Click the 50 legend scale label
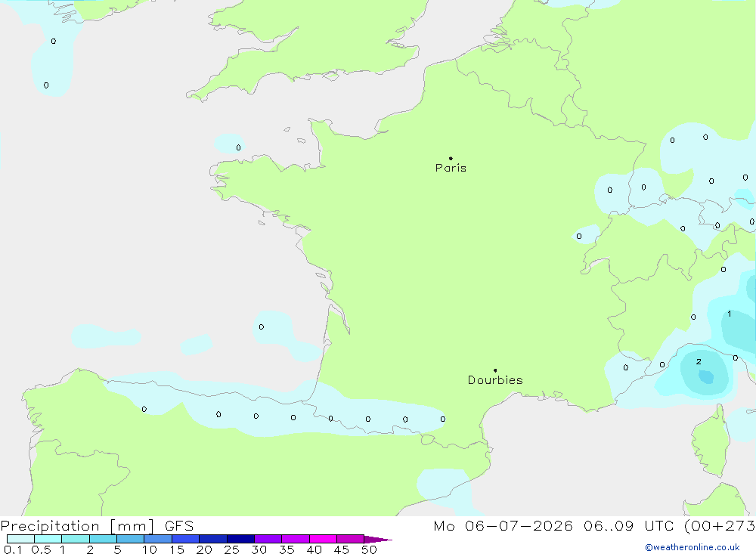The height and width of the screenshot is (554, 756). click(369, 549)
